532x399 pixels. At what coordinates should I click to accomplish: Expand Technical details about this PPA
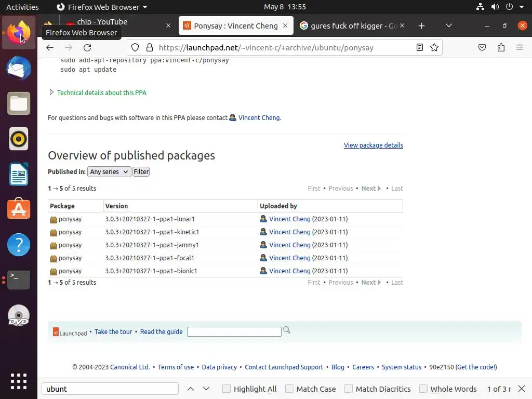(101, 92)
